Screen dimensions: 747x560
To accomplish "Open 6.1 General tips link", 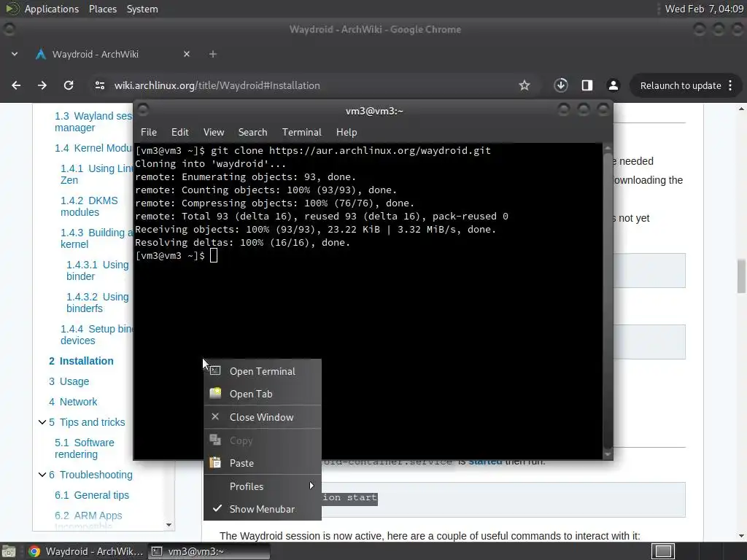I will pos(91,495).
